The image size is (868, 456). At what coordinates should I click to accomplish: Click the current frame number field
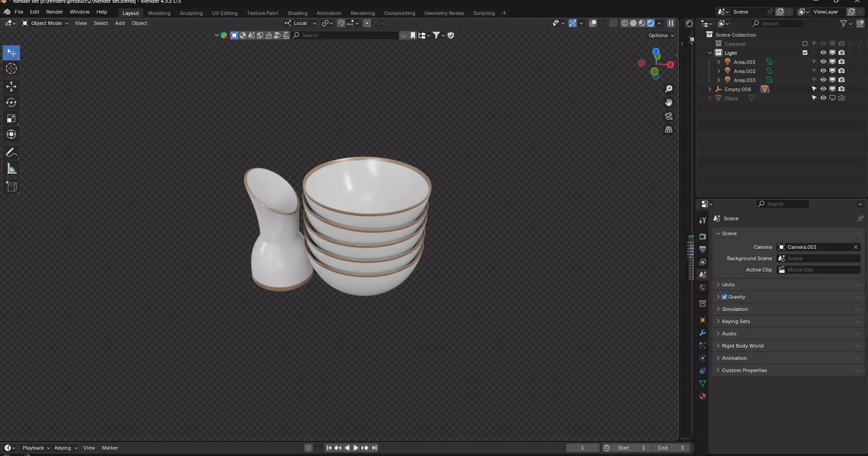(x=582, y=448)
